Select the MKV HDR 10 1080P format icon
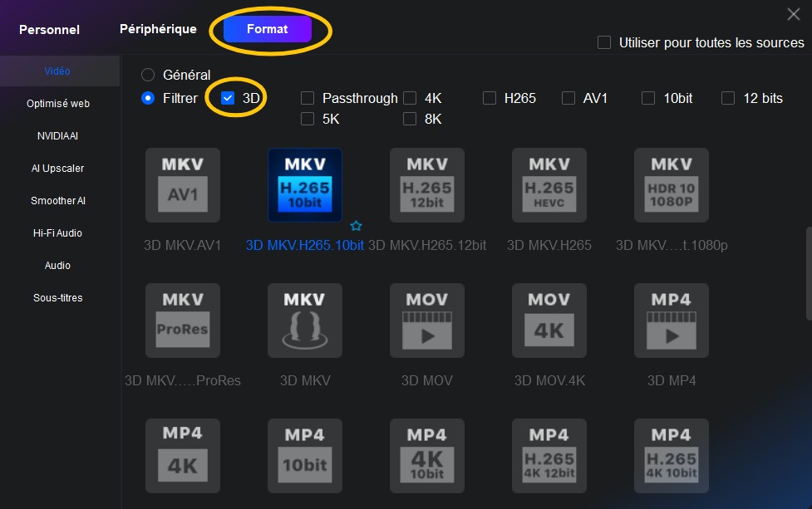Screen dimensions: 812x509 pos(672,185)
